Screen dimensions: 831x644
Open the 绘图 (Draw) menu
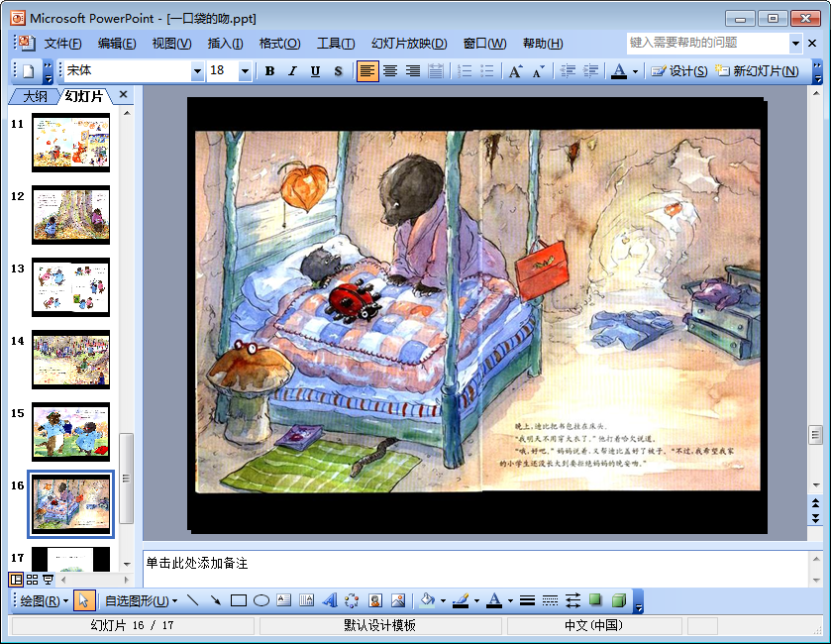[44, 600]
